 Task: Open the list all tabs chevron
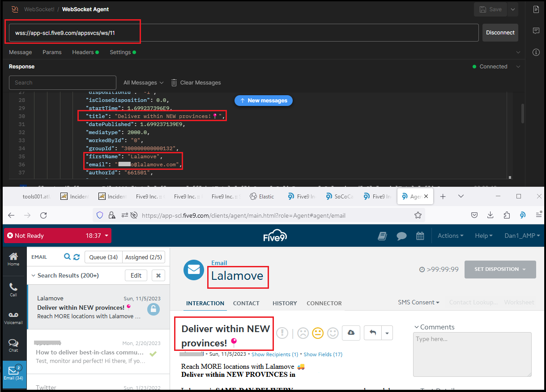pos(461,196)
